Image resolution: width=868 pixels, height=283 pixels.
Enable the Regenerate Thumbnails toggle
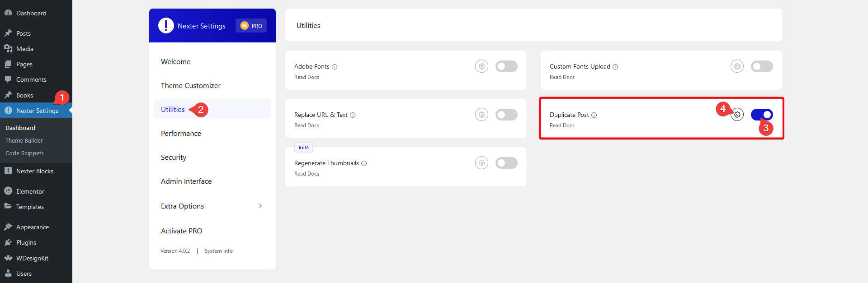click(506, 163)
